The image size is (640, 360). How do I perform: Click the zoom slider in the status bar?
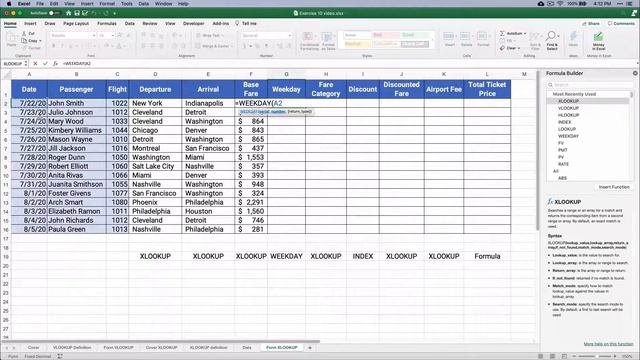coord(594,356)
